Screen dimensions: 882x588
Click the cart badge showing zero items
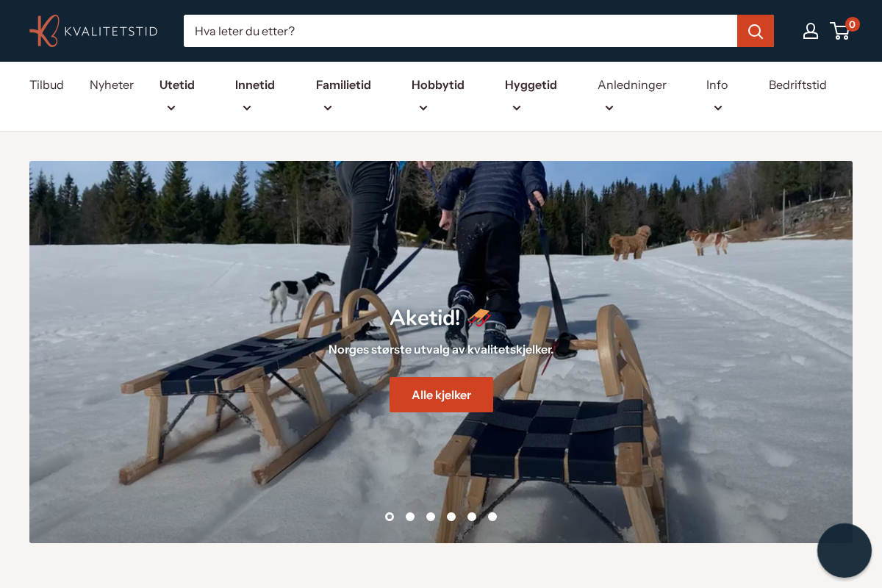852,24
